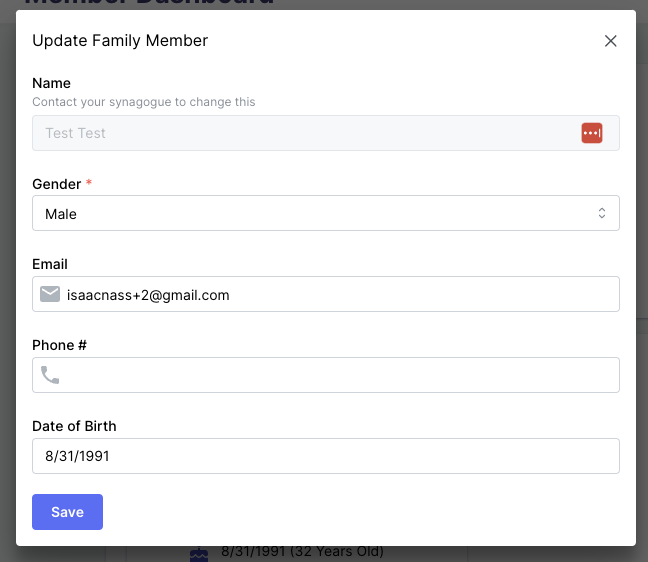Click the envelope icon in Email field

pyautogui.click(x=50, y=294)
